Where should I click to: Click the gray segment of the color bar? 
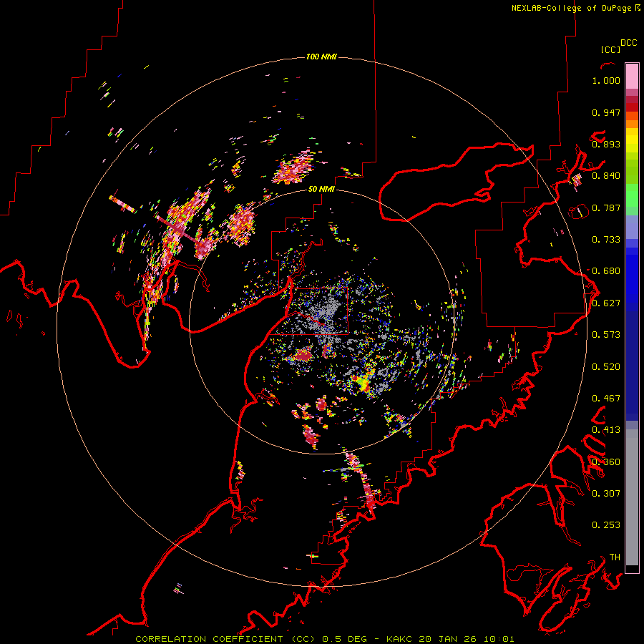click(632, 497)
